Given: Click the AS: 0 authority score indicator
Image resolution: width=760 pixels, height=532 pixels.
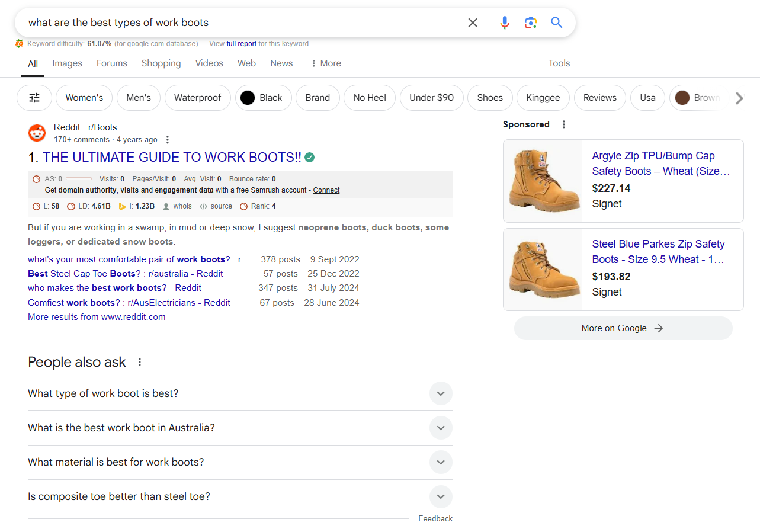Looking at the screenshot, I should pyautogui.click(x=47, y=178).
